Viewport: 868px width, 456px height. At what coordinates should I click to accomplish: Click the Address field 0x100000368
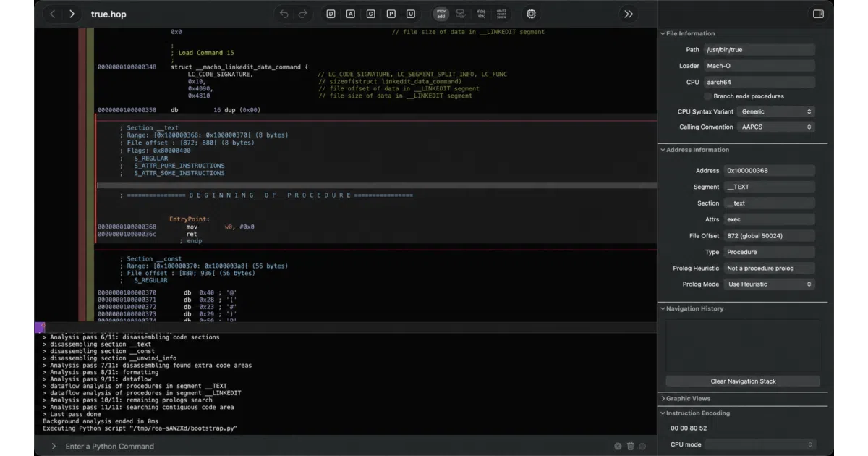(769, 171)
